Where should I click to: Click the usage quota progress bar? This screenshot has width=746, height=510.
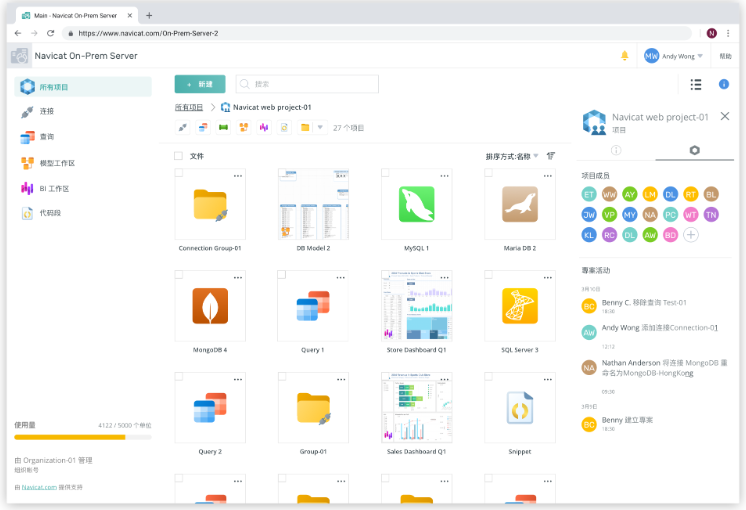83,437
